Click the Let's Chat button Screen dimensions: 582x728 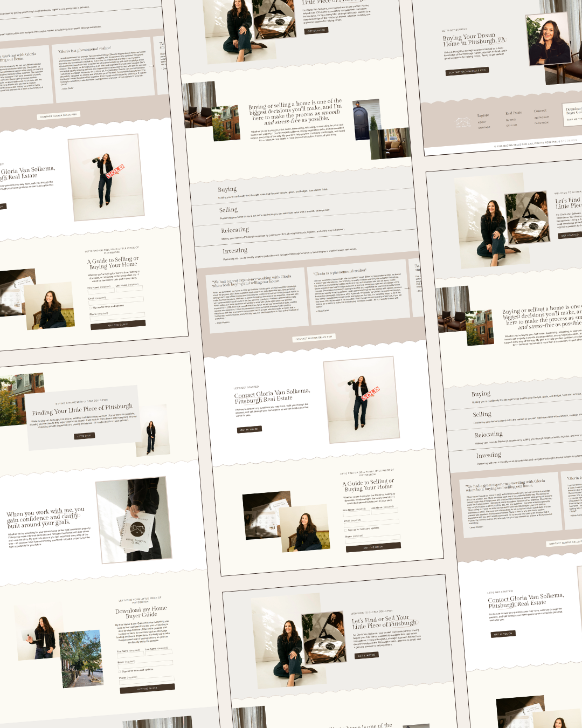84,436
